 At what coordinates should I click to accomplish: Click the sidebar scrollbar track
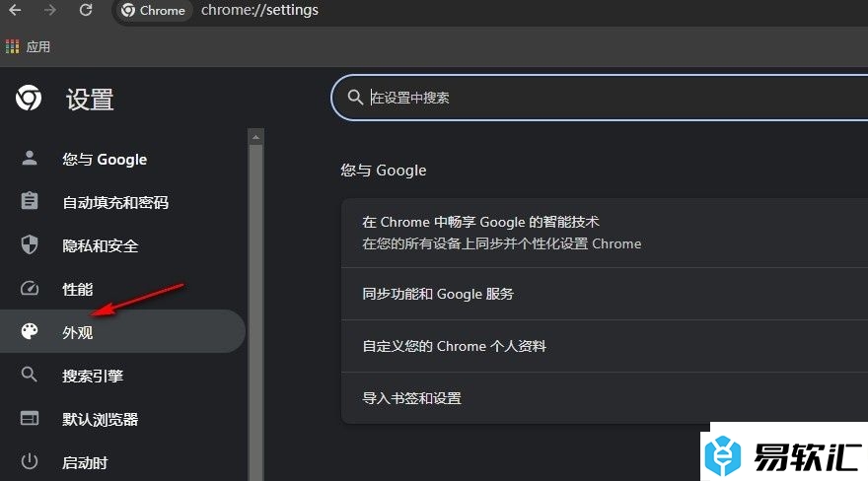(255, 312)
